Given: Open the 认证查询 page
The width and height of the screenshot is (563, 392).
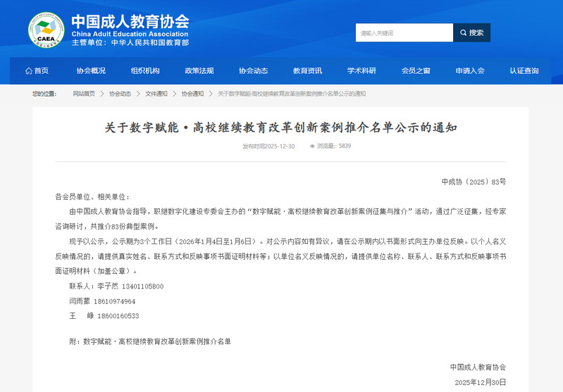Looking at the screenshot, I should click(524, 71).
